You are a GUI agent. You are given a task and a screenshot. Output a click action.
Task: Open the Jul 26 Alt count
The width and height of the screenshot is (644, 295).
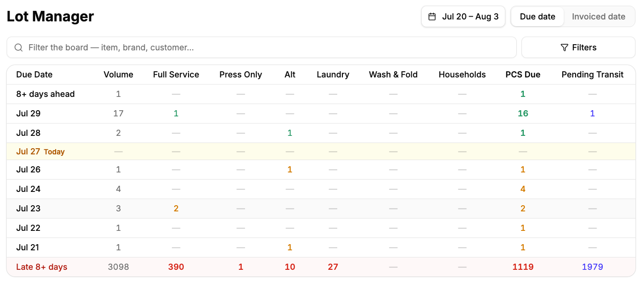290,170
